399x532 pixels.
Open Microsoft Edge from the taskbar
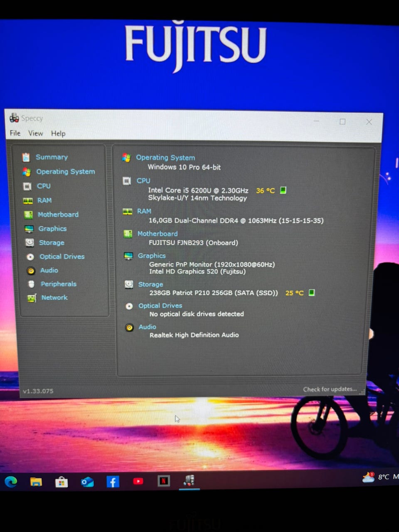coord(11,481)
